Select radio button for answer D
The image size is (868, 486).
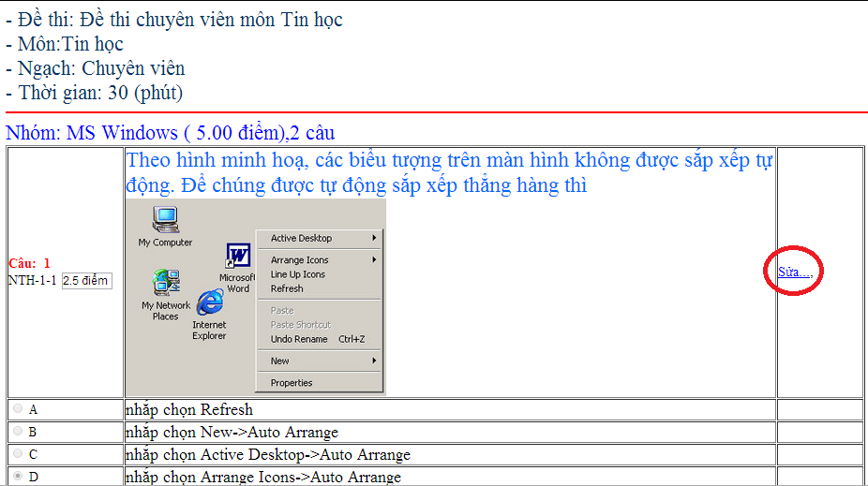(x=18, y=476)
